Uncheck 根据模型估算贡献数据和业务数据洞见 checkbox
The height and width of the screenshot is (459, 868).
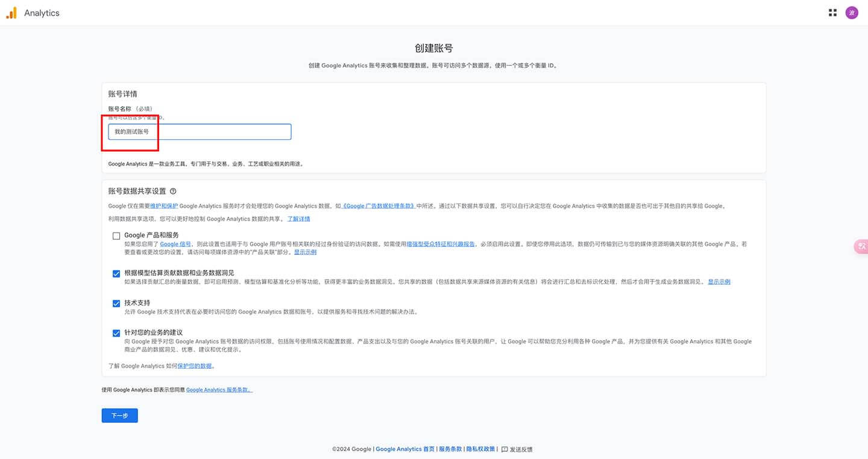[x=116, y=273]
